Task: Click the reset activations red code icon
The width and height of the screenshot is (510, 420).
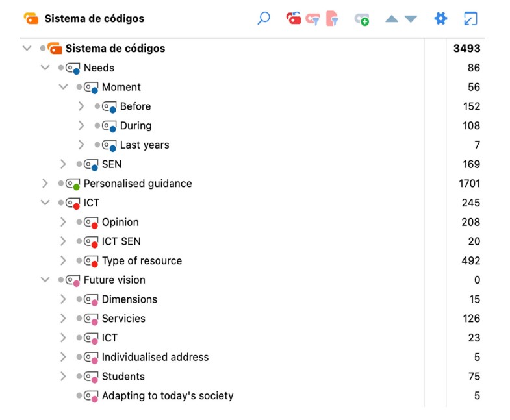Action: [x=294, y=19]
